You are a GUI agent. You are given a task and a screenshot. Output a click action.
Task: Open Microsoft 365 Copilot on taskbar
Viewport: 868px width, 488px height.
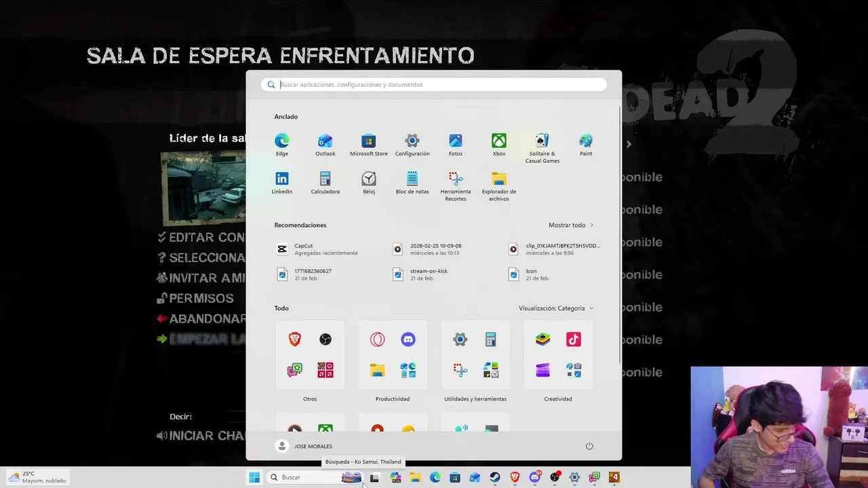coord(395,477)
